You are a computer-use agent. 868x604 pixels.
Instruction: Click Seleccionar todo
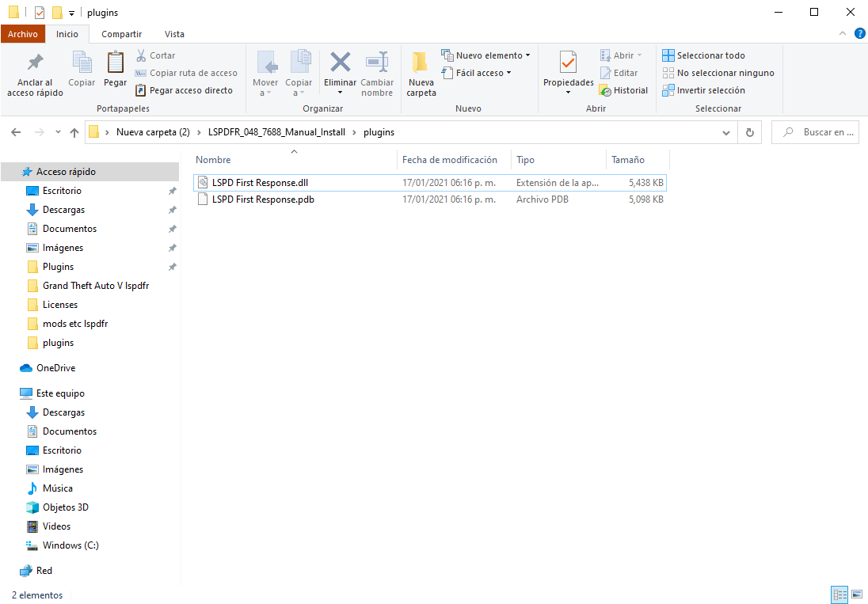click(703, 55)
